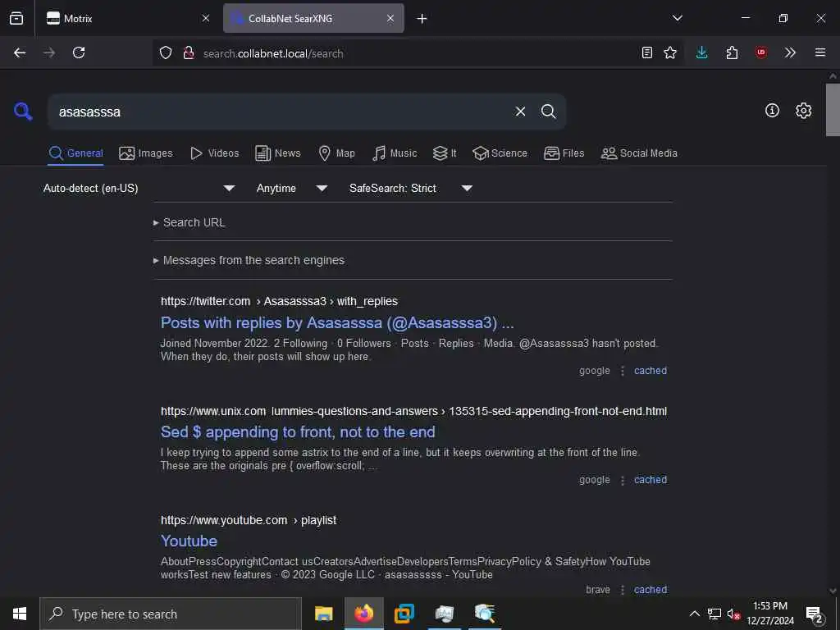Image resolution: width=840 pixels, height=630 pixels.
Task: Reload the current page
Action: (x=79, y=52)
